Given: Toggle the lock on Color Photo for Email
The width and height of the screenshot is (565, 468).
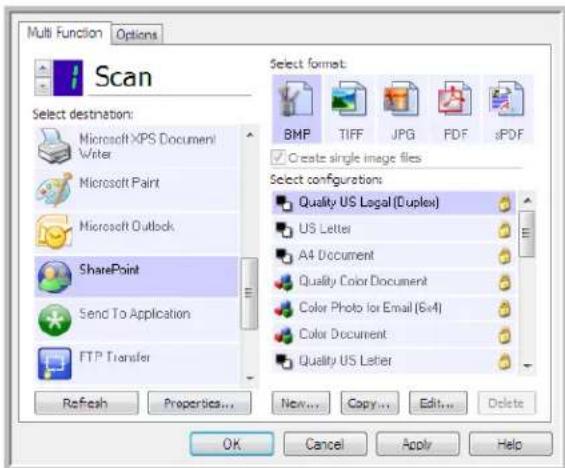Looking at the screenshot, I should (504, 309).
